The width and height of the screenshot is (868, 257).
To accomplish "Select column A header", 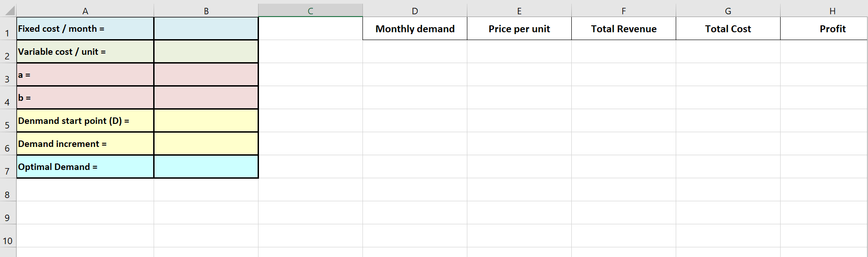I will click(x=85, y=11).
